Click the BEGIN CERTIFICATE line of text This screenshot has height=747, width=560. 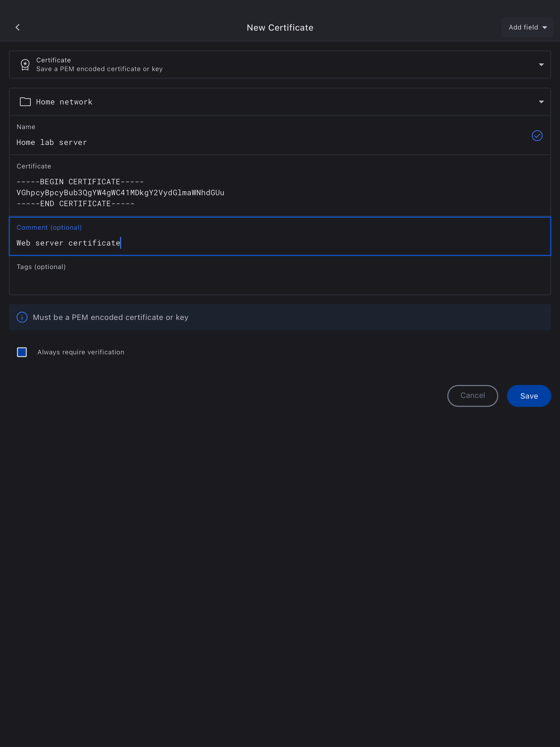coord(80,182)
